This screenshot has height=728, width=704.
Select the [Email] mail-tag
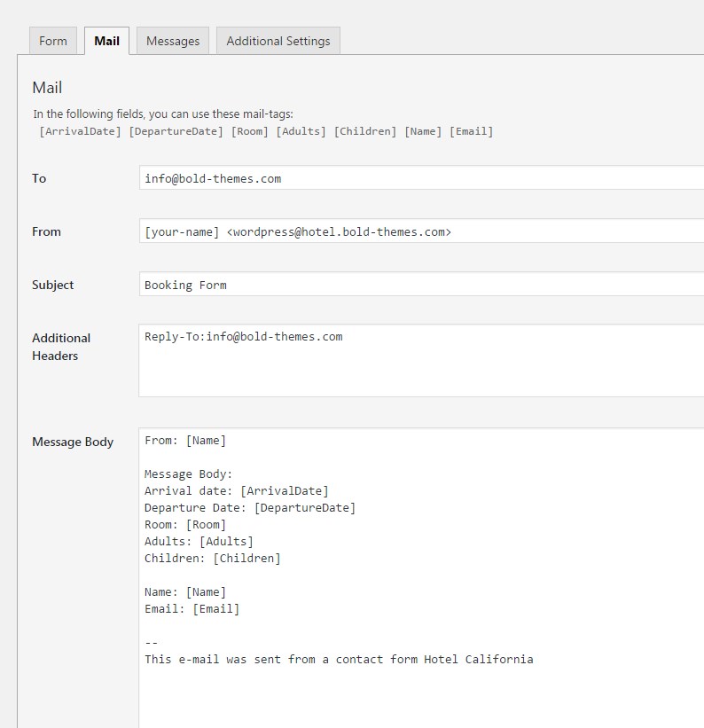471,131
